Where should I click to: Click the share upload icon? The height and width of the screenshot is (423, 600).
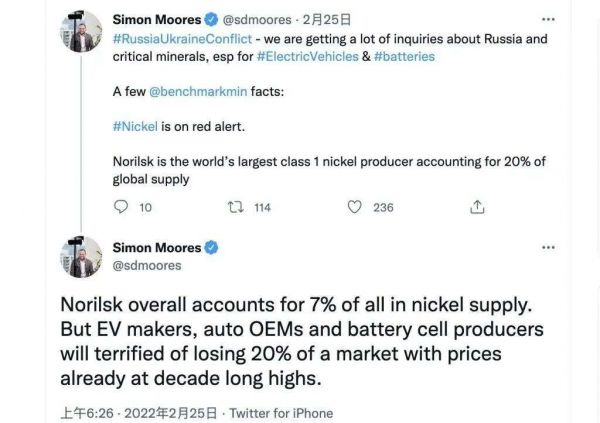coord(477,207)
